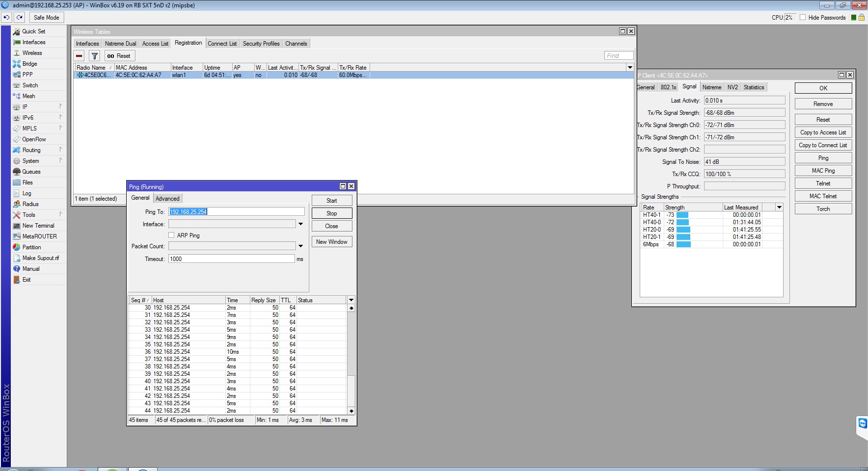Open New Terminal from the sidebar

[38, 226]
